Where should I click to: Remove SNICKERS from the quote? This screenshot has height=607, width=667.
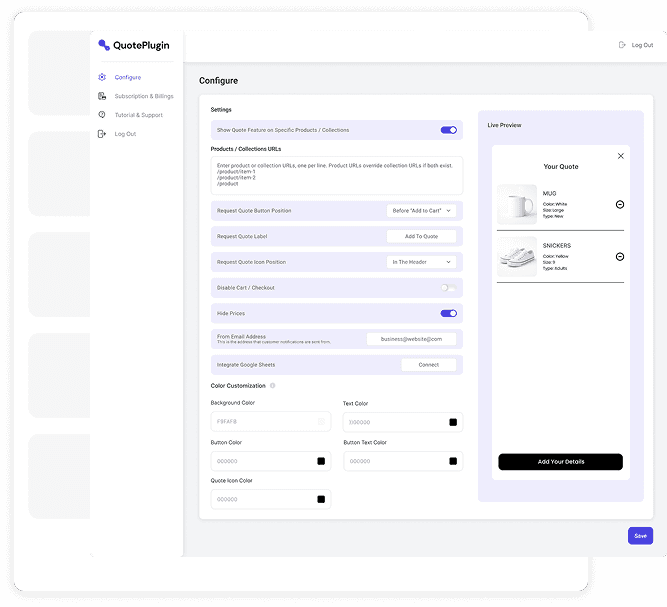620,256
